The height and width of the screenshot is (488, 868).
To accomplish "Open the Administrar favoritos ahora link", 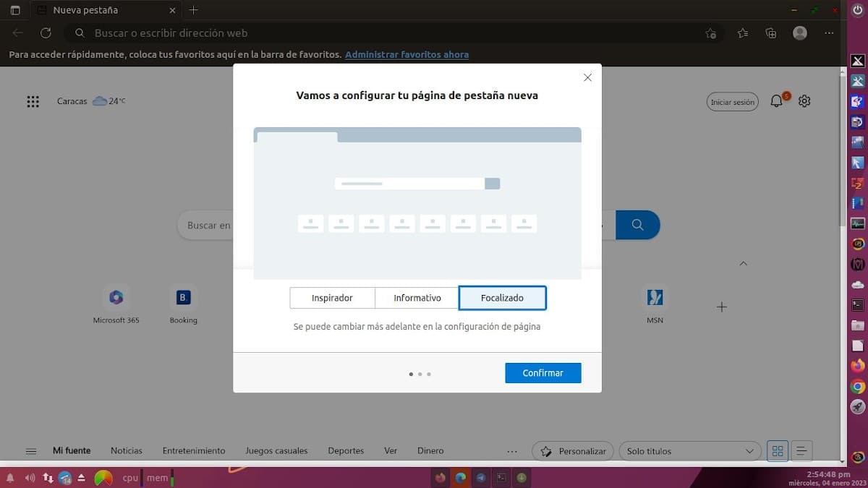I will [407, 54].
